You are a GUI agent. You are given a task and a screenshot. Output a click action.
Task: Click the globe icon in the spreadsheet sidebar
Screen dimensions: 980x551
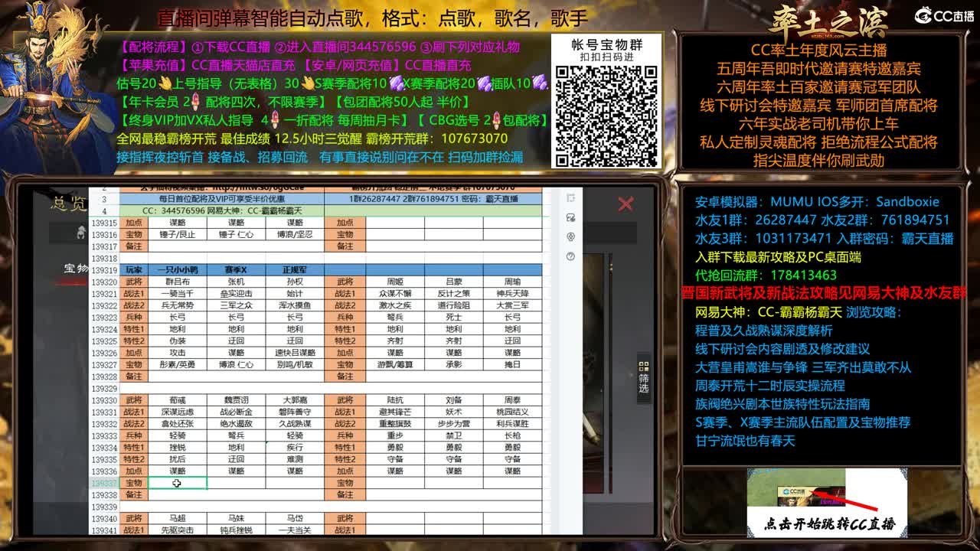[x=571, y=236]
